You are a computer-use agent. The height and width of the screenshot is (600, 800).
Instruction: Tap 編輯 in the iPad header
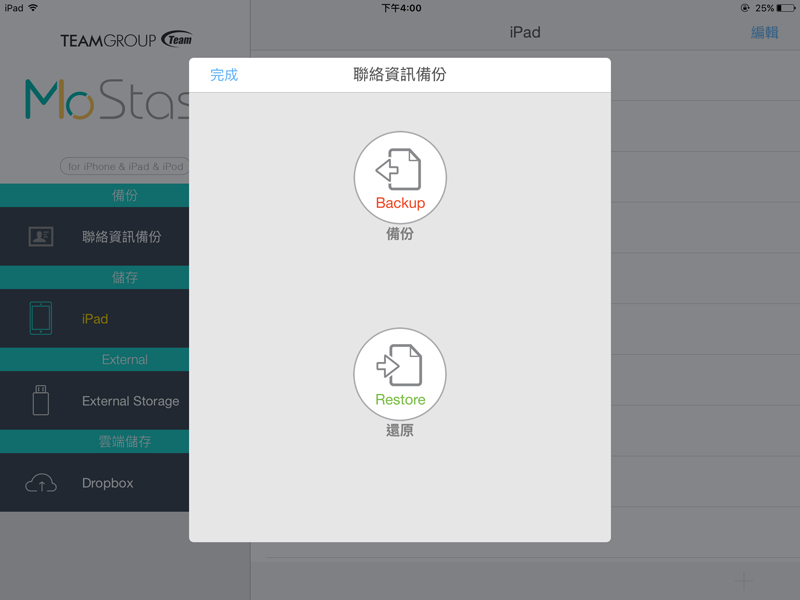(x=764, y=33)
